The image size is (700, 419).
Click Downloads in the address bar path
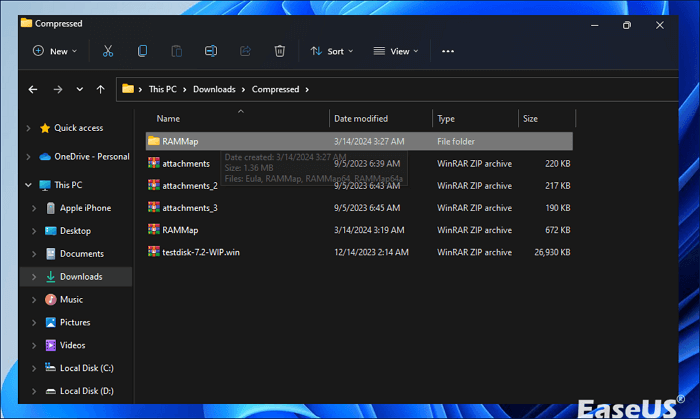[213, 89]
